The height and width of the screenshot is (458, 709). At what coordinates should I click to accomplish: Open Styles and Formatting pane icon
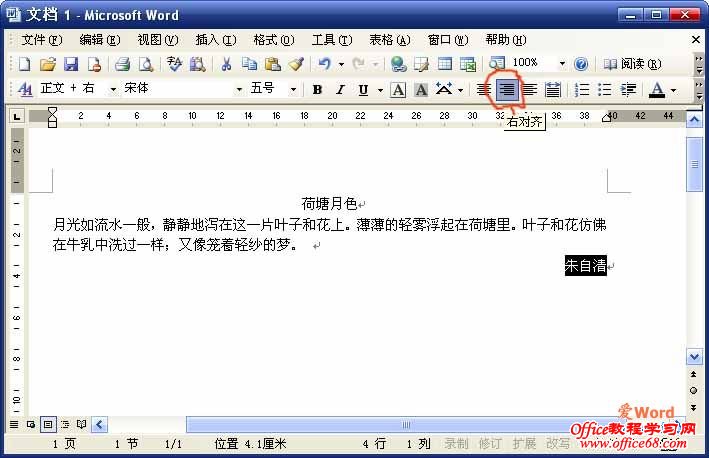[25, 89]
